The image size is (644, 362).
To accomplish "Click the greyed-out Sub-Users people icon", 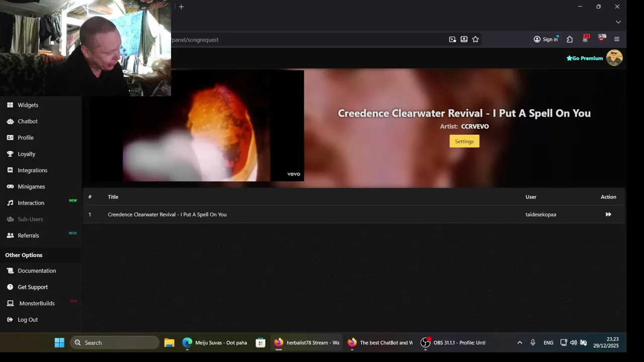I will pos(10,219).
